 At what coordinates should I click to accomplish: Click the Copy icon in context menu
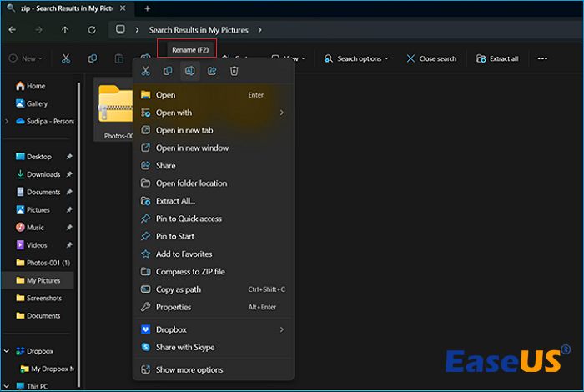click(x=168, y=71)
